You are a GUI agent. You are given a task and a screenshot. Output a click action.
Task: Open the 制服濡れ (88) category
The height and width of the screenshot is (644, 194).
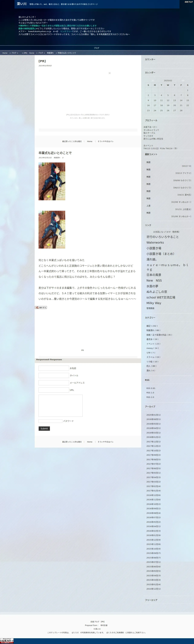coord(153,330)
